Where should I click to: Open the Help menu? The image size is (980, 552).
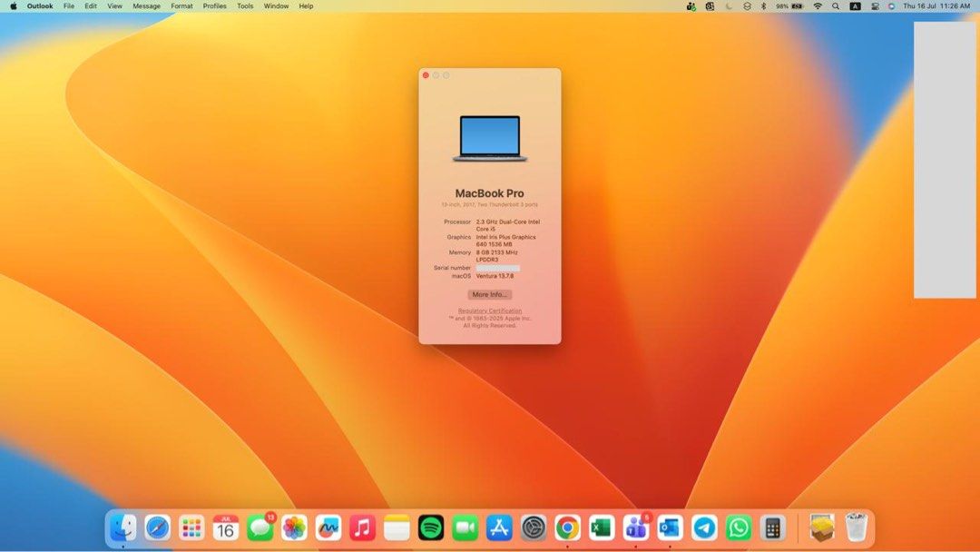pyautogui.click(x=306, y=6)
